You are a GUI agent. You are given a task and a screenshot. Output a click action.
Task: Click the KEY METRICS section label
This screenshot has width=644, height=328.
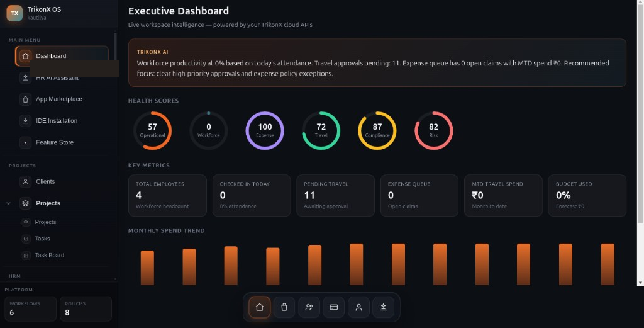tap(148, 165)
